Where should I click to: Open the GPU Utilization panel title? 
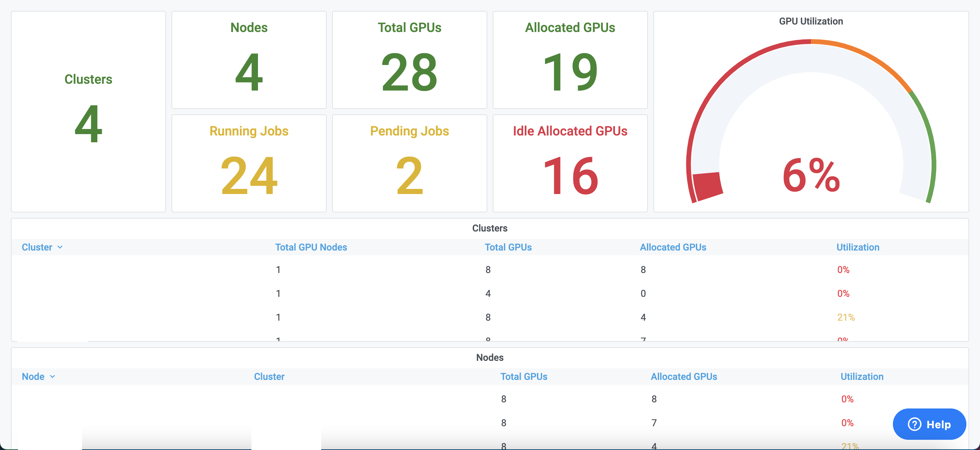click(x=810, y=21)
